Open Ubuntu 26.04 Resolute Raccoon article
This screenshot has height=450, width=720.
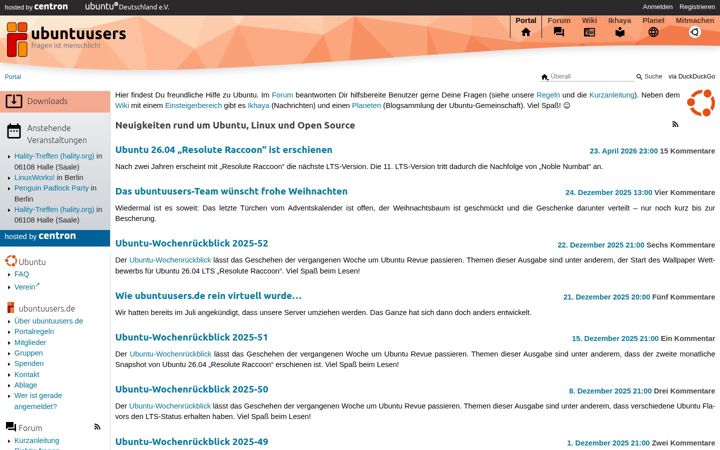click(x=224, y=150)
